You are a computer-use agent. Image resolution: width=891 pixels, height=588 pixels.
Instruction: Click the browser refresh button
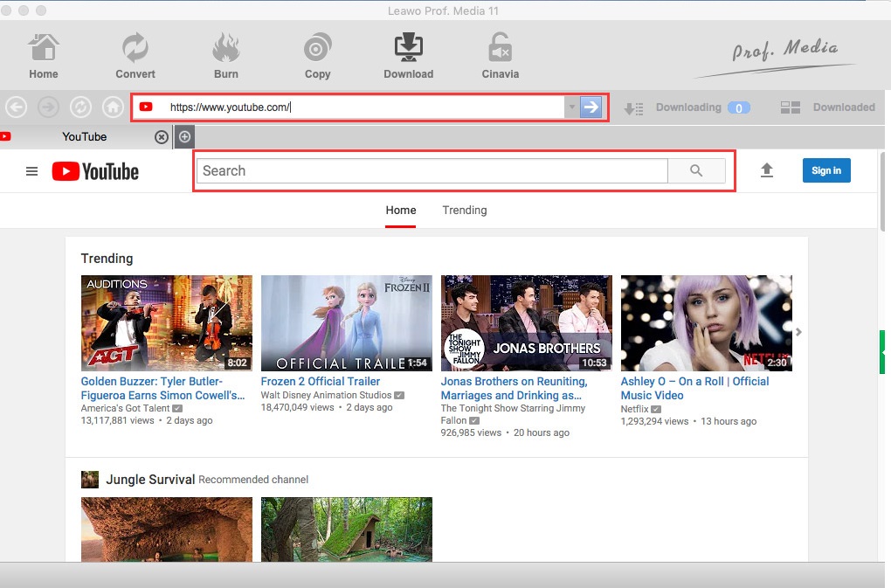point(80,107)
